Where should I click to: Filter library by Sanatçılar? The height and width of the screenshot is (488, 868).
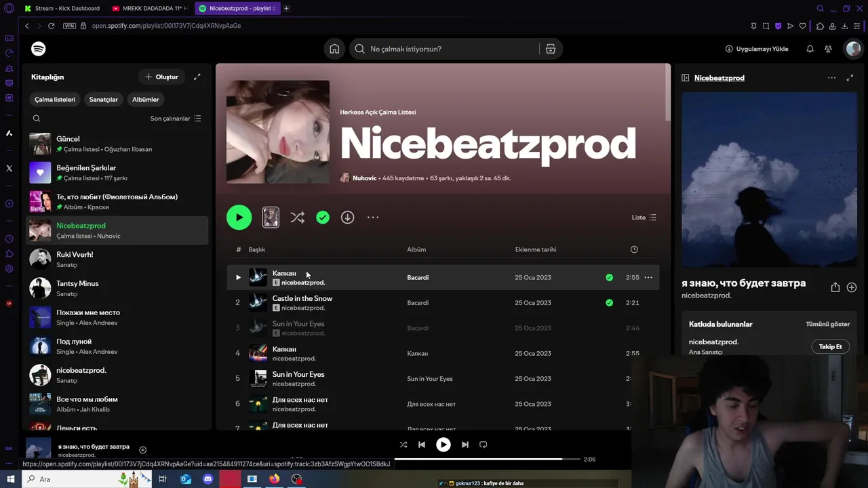[x=103, y=100]
